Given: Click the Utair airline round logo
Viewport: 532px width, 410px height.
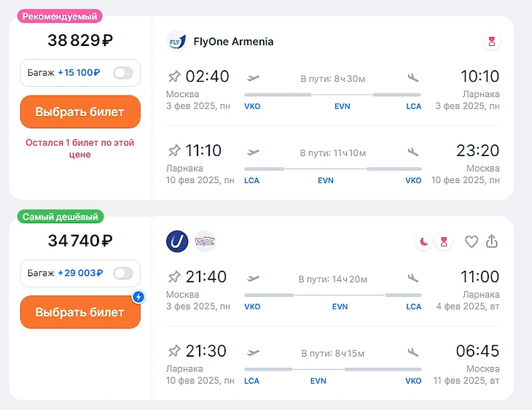Looking at the screenshot, I should (x=177, y=241).
